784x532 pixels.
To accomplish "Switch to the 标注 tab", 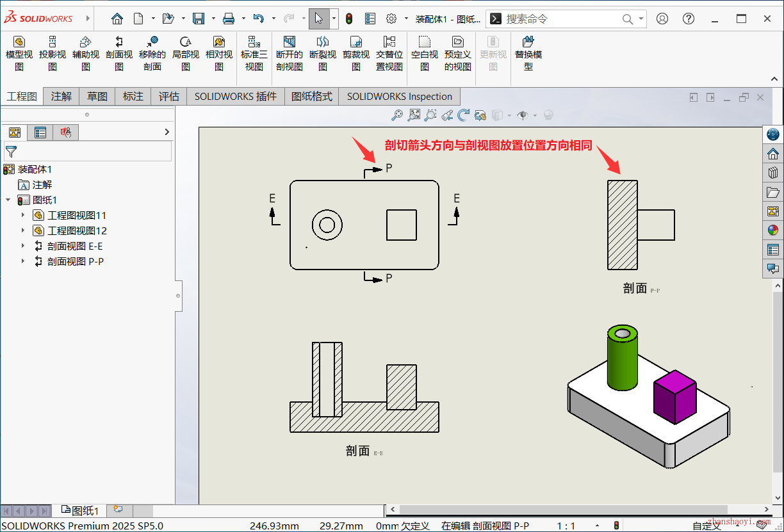I will point(133,97).
